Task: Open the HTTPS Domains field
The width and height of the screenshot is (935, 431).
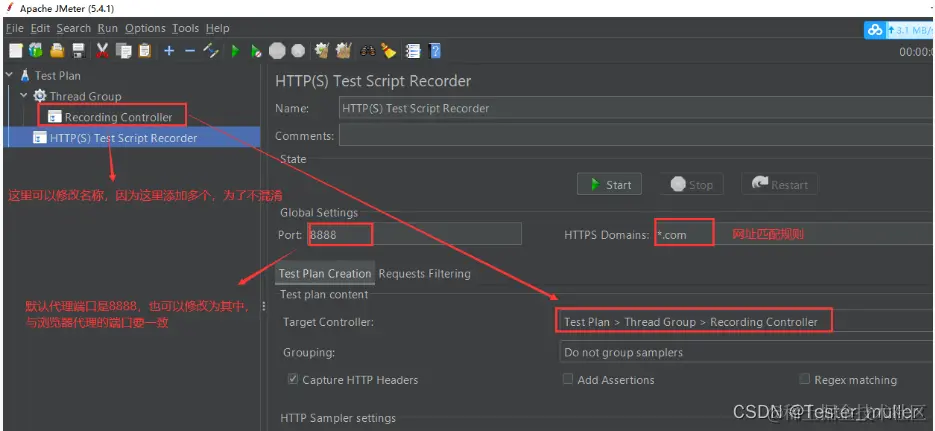Action: coord(795,234)
